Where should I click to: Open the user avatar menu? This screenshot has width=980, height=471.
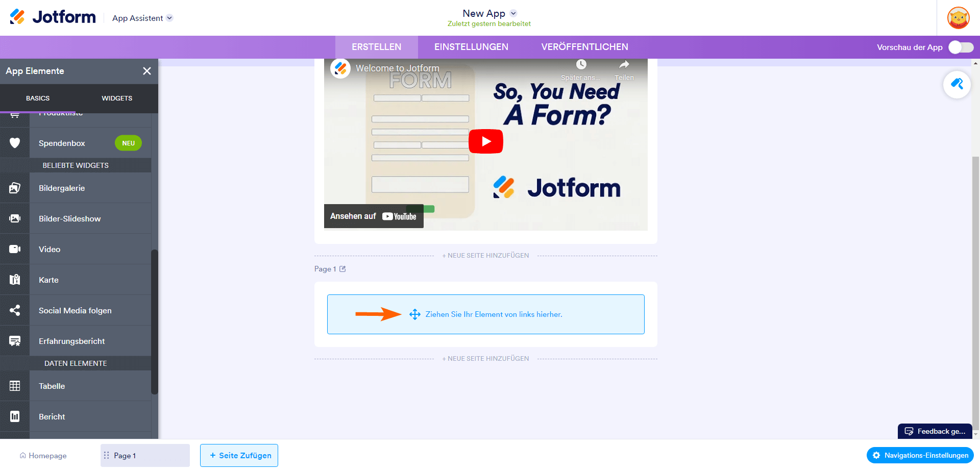[959, 18]
